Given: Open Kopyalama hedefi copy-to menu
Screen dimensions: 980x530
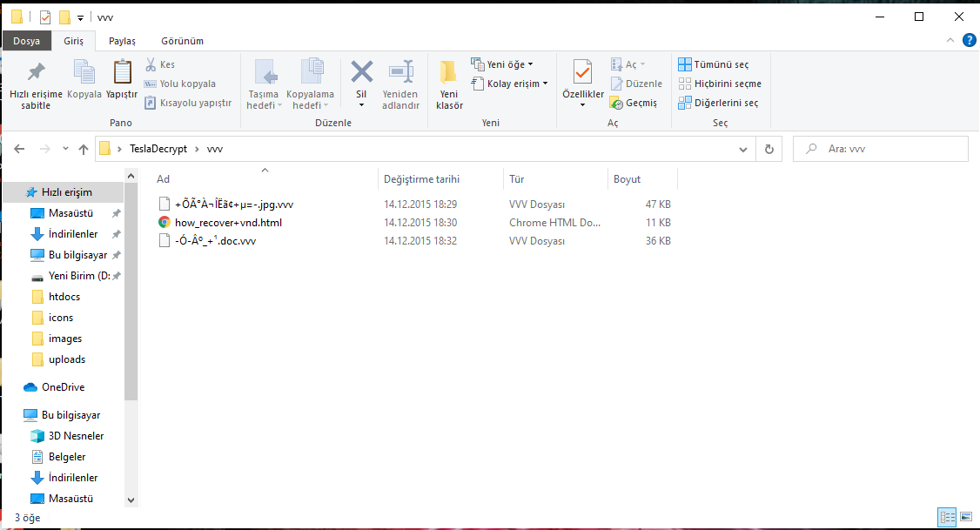Looking at the screenshot, I should [x=311, y=85].
